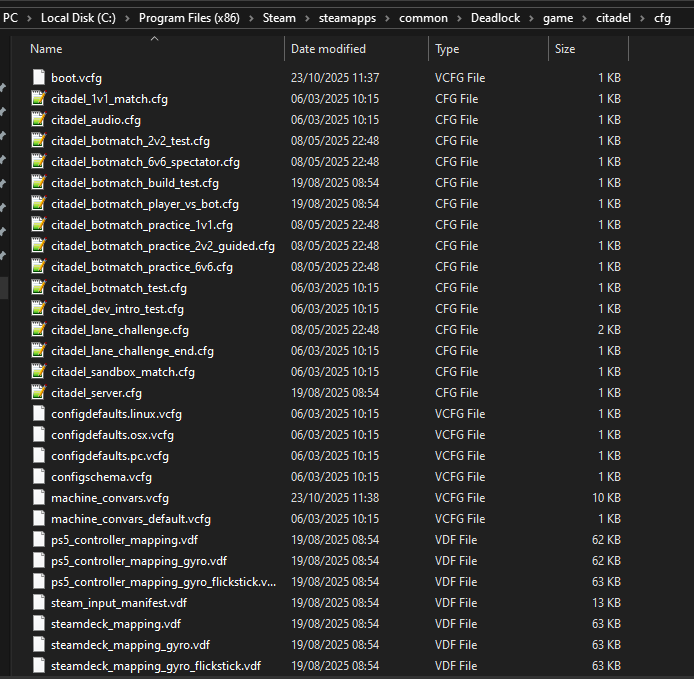694x679 pixels.
Task: Click the machine_convars.vcfg file icon
Action: pos(39,498)
